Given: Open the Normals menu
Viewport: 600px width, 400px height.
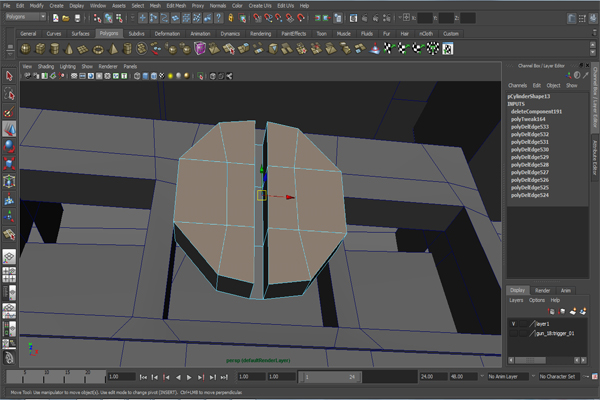Looking at the screenshot, I should tap(218, 6).
